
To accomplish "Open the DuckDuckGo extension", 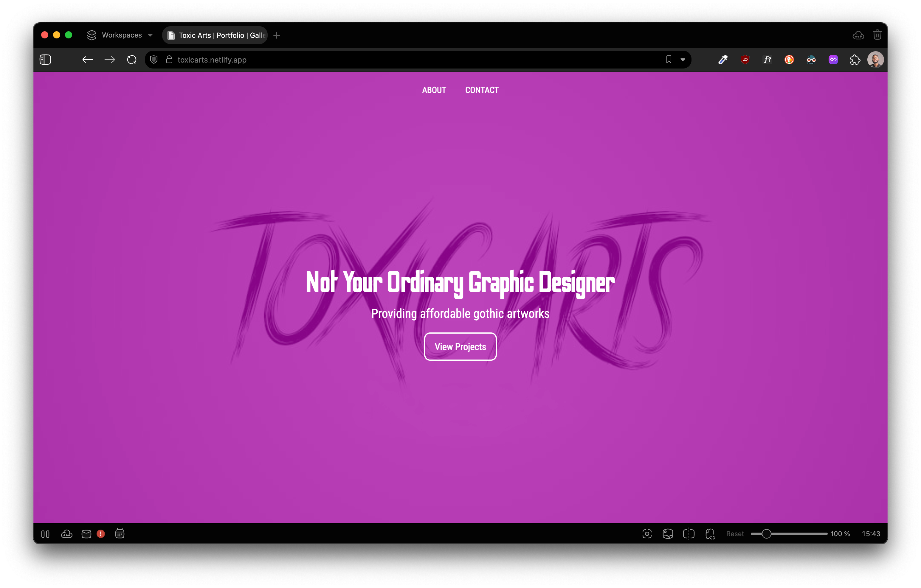I will click(x=789, y=60).
